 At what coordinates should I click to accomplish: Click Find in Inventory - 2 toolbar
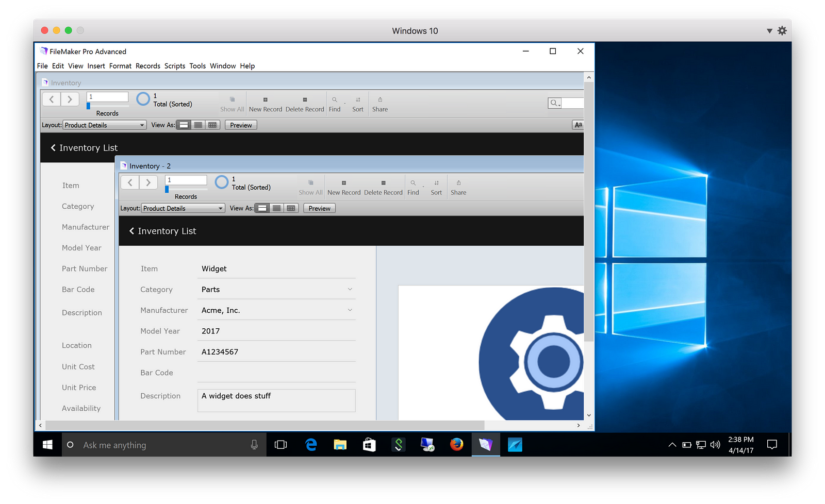click(413, 188)
